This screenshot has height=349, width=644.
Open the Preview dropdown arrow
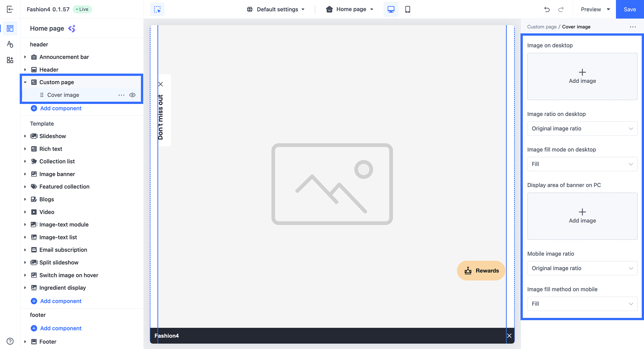point(608,9)
